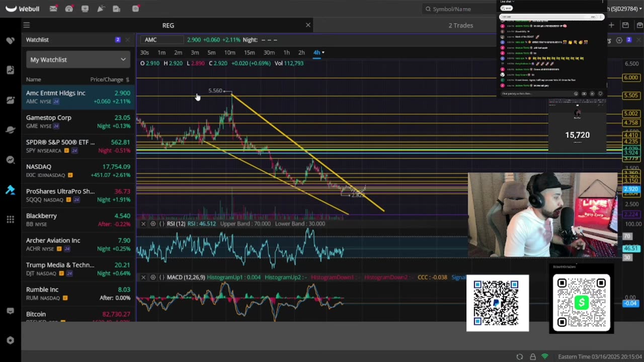Open the messages envelope icon
The image size is (644, 362).
click(53, 9)
